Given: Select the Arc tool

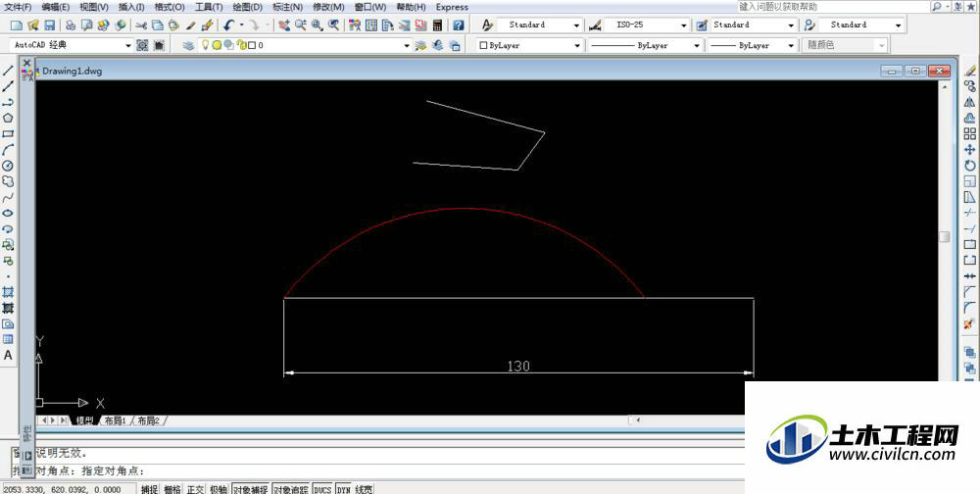Looking at the screenshot, I should click(x=8, y=149).
